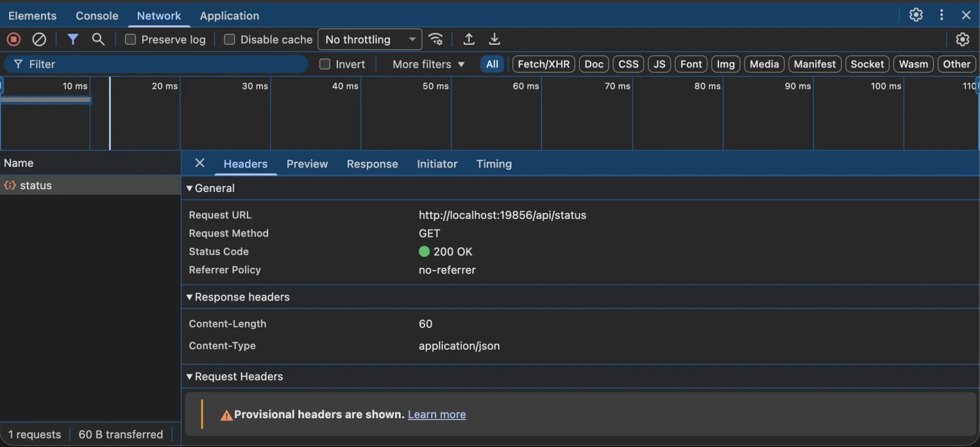This screenshot has height=447, width=980.
Task: Open DevTools three-dot menu
Action: pos(941,15)
